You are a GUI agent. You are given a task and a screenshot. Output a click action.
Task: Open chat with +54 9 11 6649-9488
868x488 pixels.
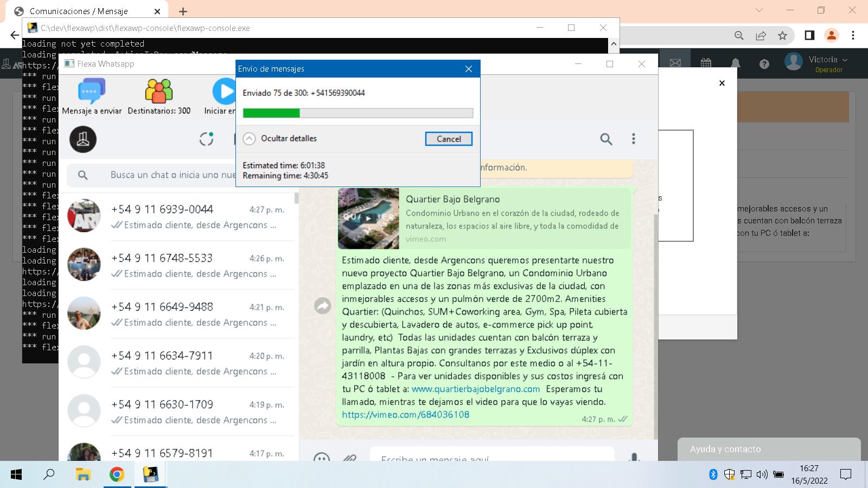point(179,314)
